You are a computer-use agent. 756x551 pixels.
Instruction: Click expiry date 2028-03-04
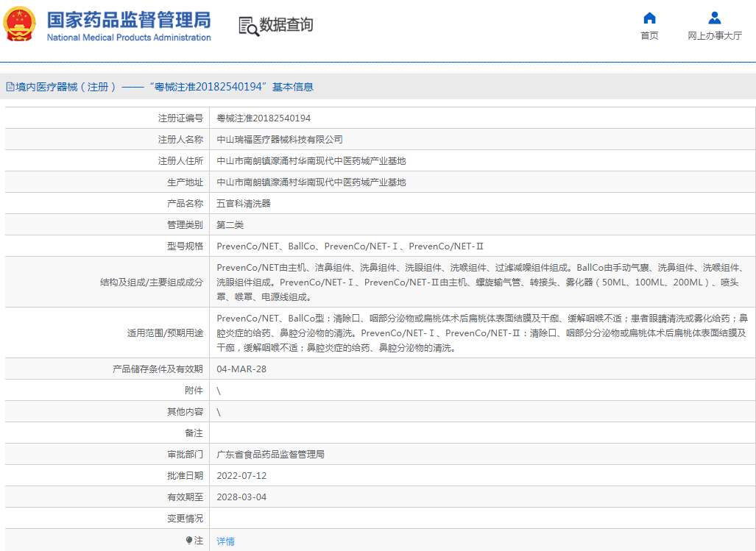(241, 497)
